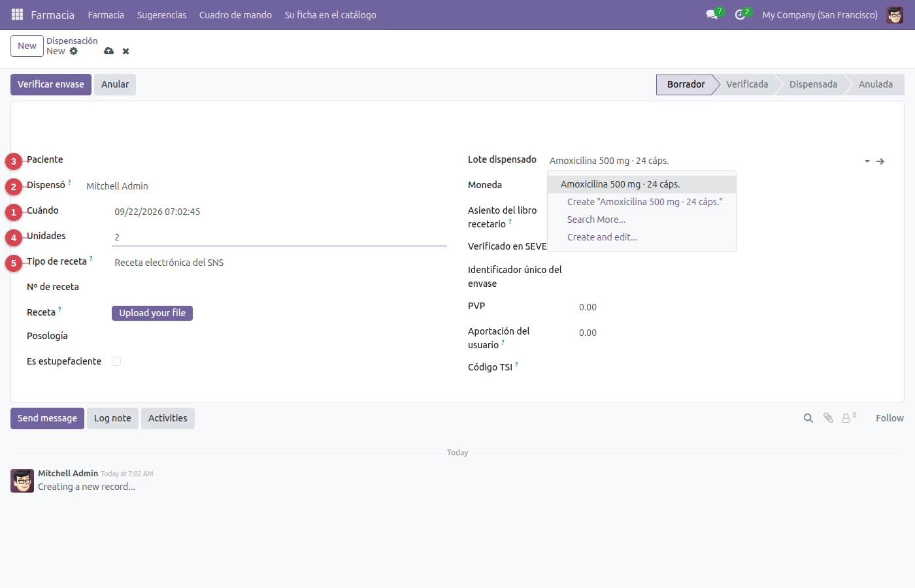
Task: Open the gear actions menu beside New
Action: (74, 51)
